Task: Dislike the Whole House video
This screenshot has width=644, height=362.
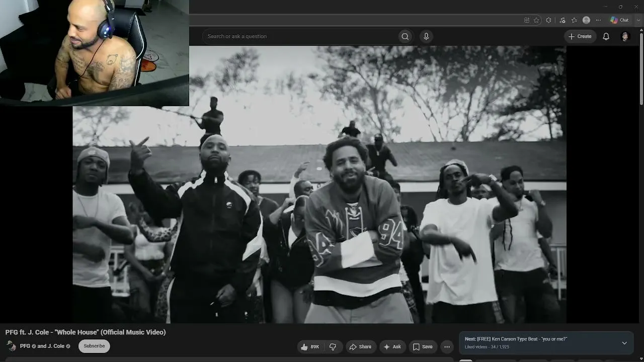Action: pos(333,346)
